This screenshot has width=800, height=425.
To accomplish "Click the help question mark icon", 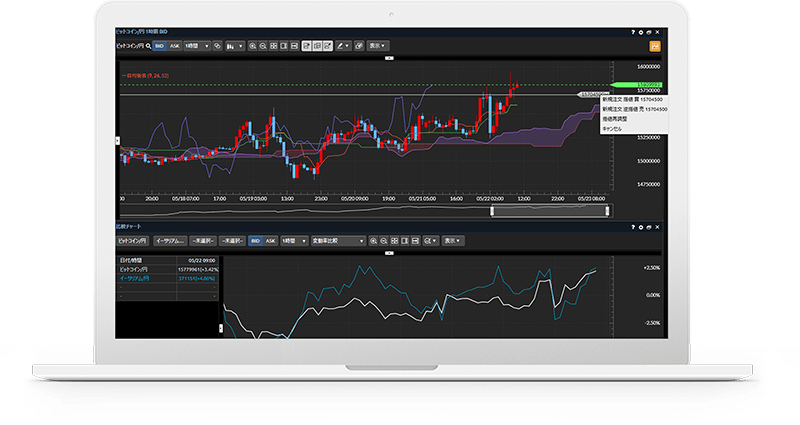I will tap(634, 32).
